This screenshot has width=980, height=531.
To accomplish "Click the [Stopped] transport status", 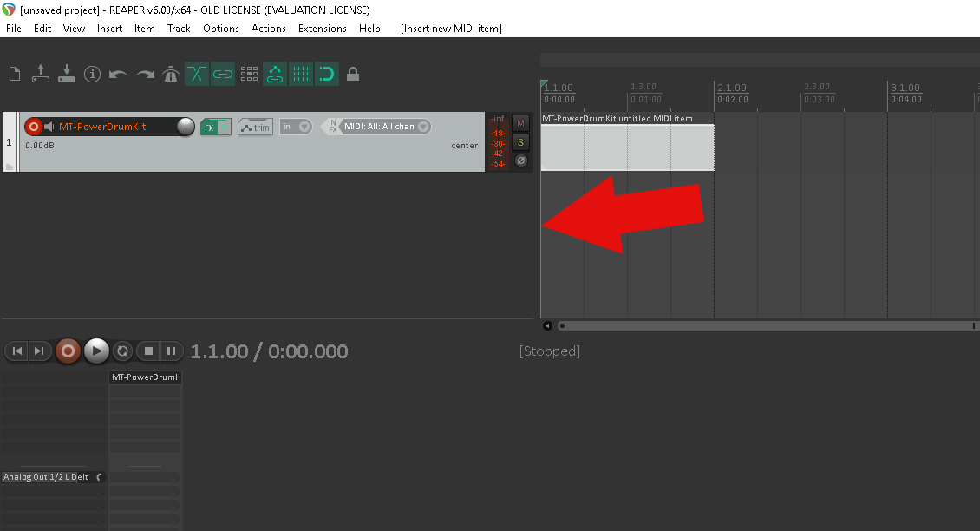I will 549,351.
